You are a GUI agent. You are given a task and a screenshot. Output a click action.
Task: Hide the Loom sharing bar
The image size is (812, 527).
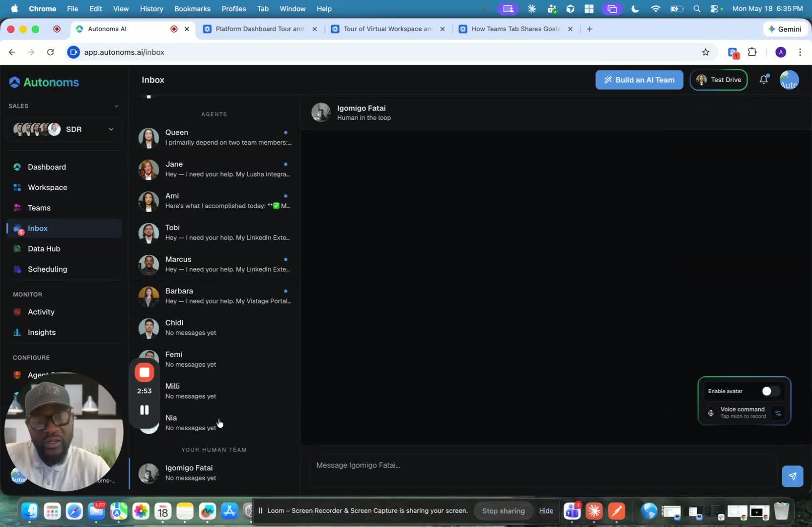(x=546, y=511)
